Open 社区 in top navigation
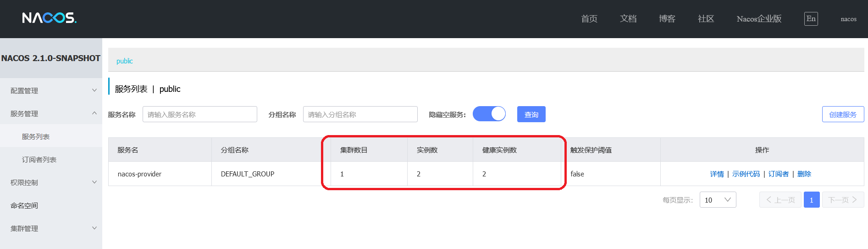 coord(706,19)
